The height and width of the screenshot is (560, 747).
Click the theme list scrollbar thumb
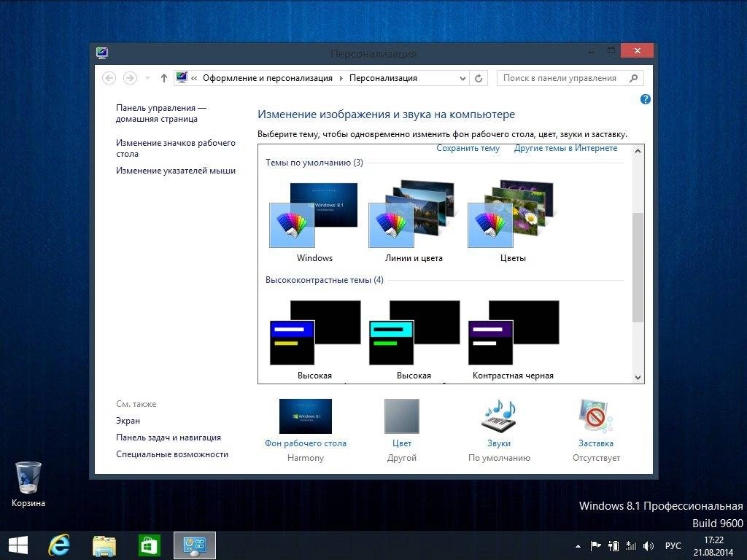(638, 267)
